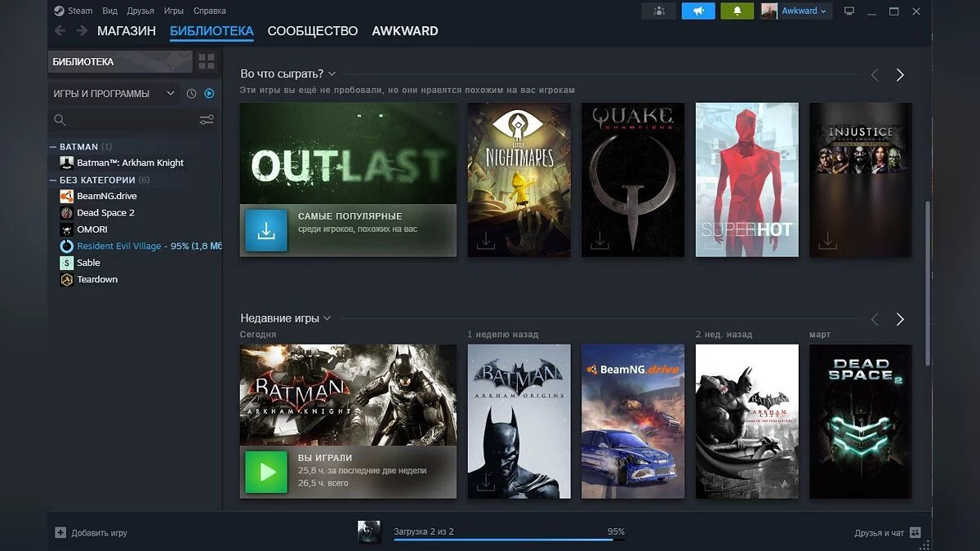
Task: Click Добавить игру at bottom left
Action: point(91,533)
